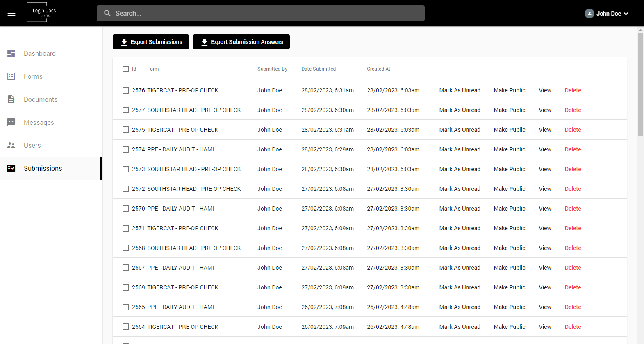The image size is (644, 344).
Task: Click the Log n Docs logo
Action: (42, 12)
